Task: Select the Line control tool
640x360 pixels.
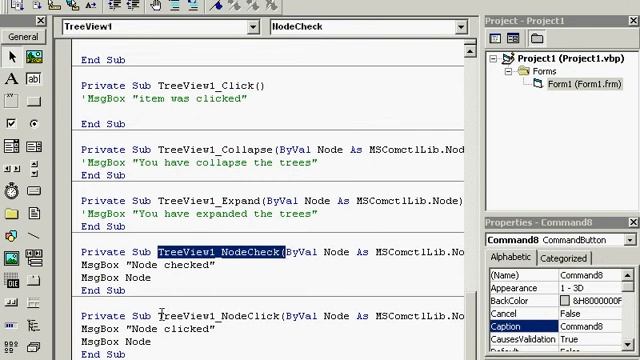Action: pos(33,236)
